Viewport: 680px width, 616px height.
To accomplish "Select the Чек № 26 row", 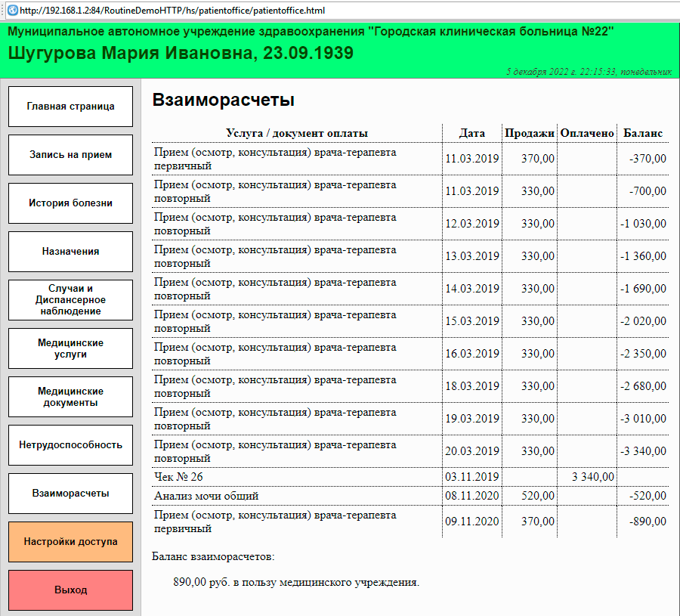I will click(x=178, y=477).
